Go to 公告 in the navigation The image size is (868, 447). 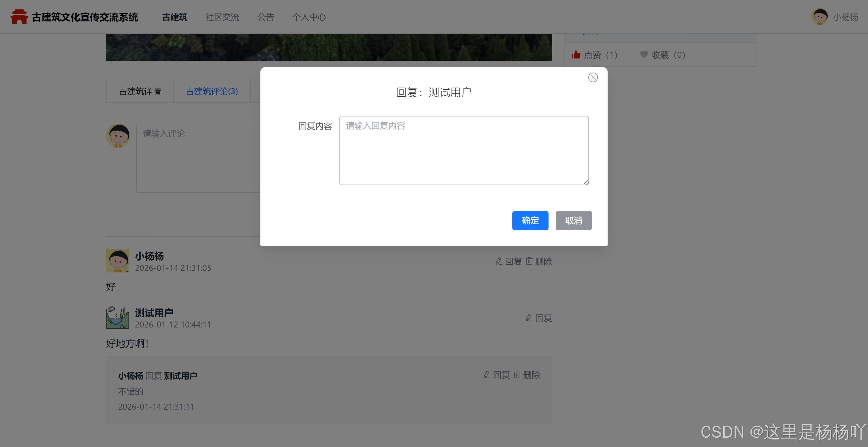[266, 17]
